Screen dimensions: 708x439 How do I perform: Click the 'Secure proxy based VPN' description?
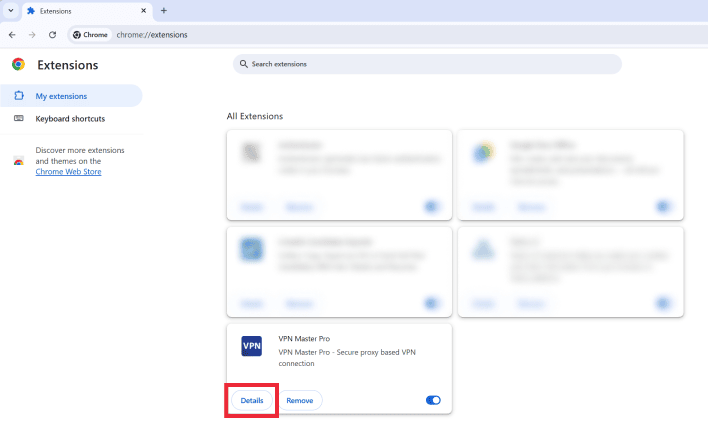(347, 358)
